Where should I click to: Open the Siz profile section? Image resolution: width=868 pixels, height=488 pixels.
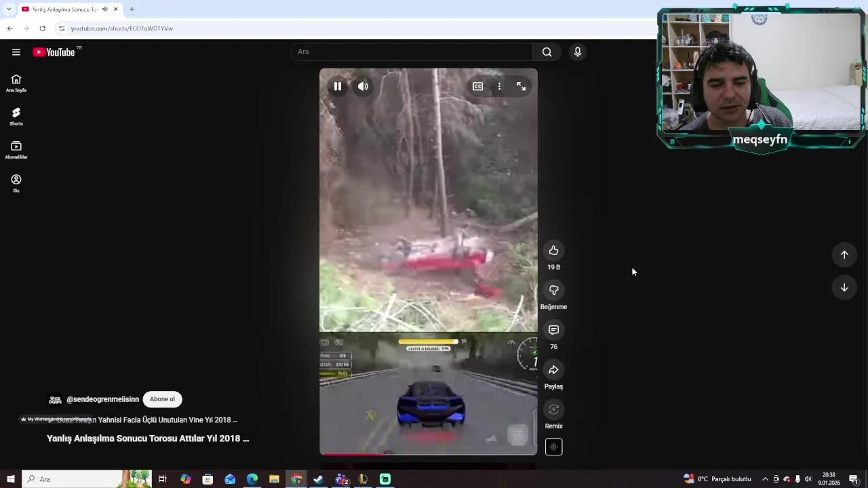[x=16, y=183]
